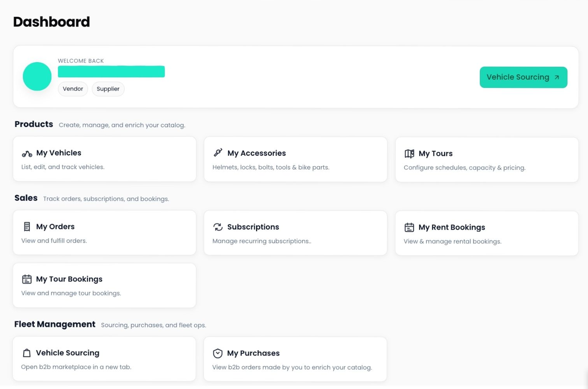The image size is (588, 389).
Task: Click the motorcycle icon on My Vehicles card
Action: tap(27, 153)
